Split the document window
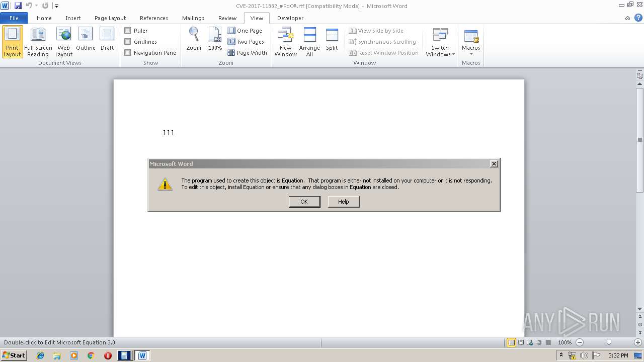This screenshot has width=644, height=362. click(332, 39)
